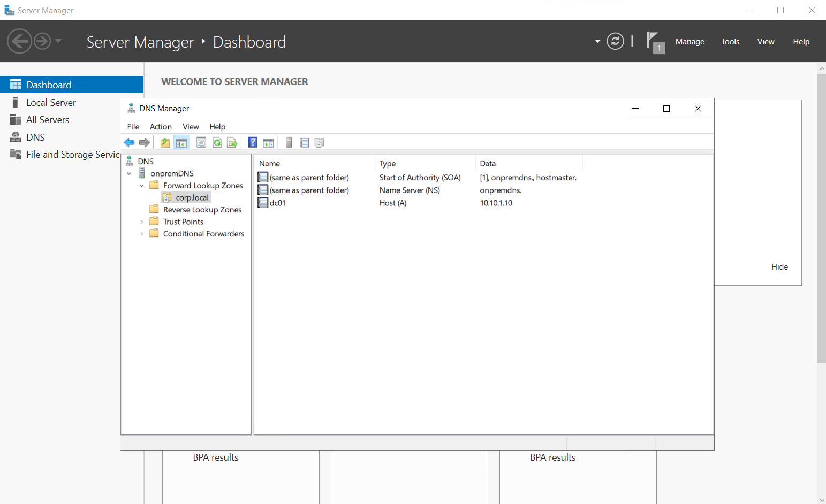The width and height of the screenshot is (826, 504).
Task: Click the Server Manager back navigation arrow
Action: pyautogui.click(x=19, y=41)
